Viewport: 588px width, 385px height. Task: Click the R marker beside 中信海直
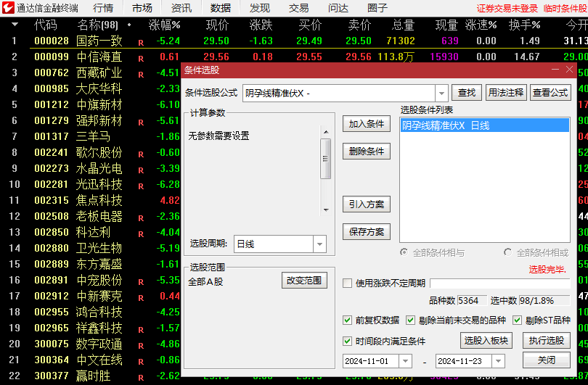click(x=141, y=59)
